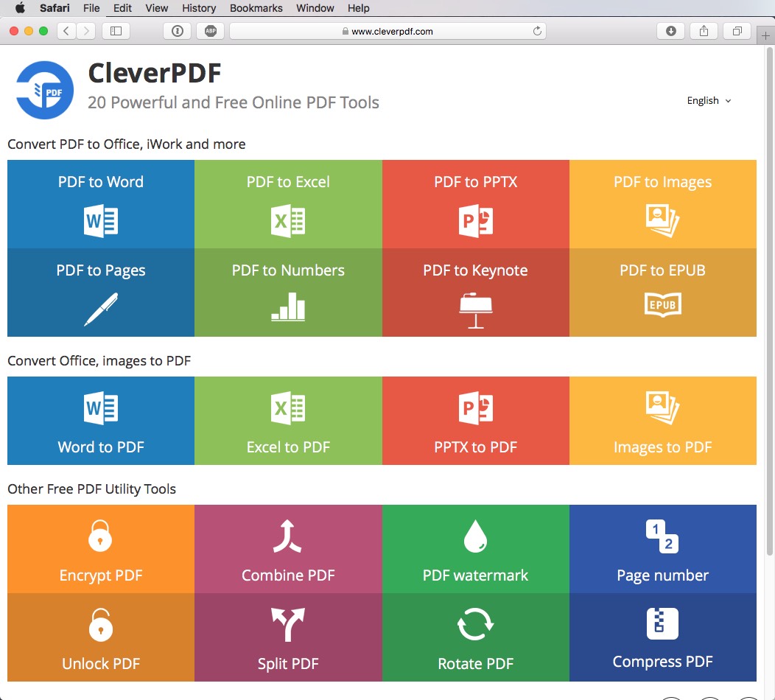Open the Compress PDF label link
The image size is (775, 700).
click(663, 662)
